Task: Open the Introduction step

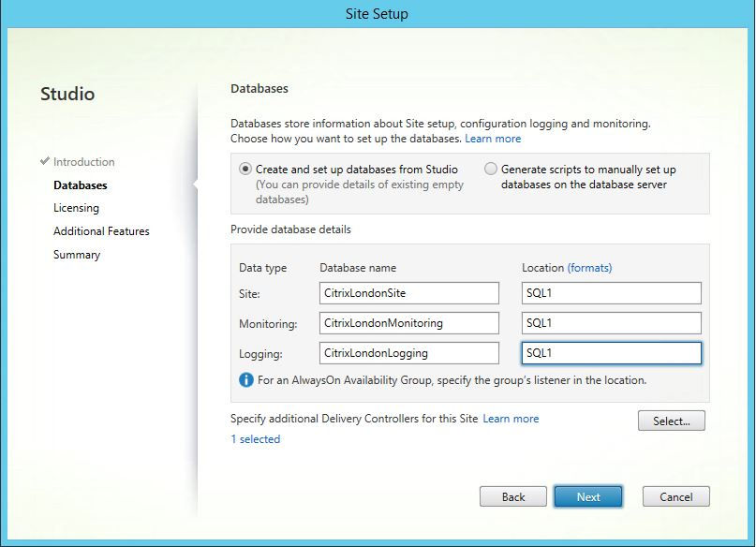Action: point(84,162)
